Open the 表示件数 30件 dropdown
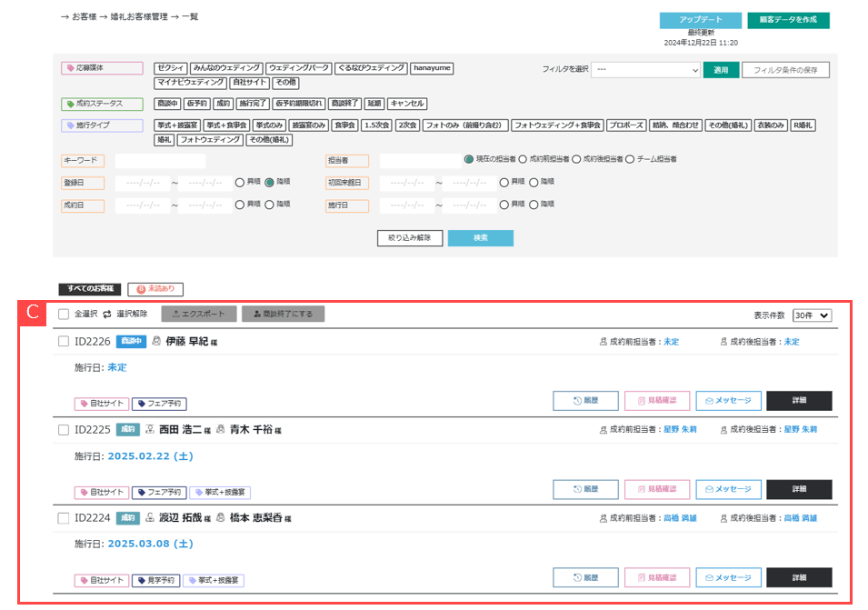 (x=812, y=315)
